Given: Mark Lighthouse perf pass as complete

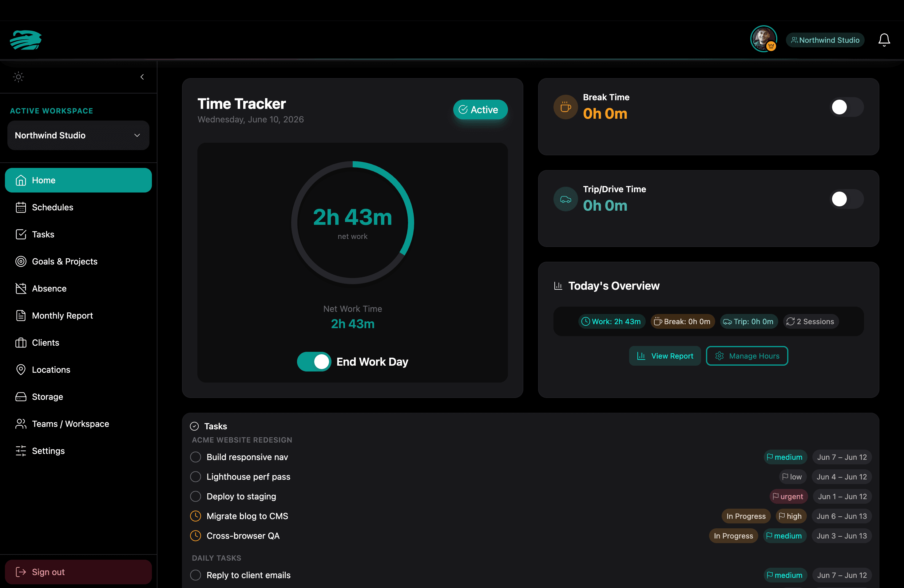Looking at the screenshot, I should tap(196, 477).
